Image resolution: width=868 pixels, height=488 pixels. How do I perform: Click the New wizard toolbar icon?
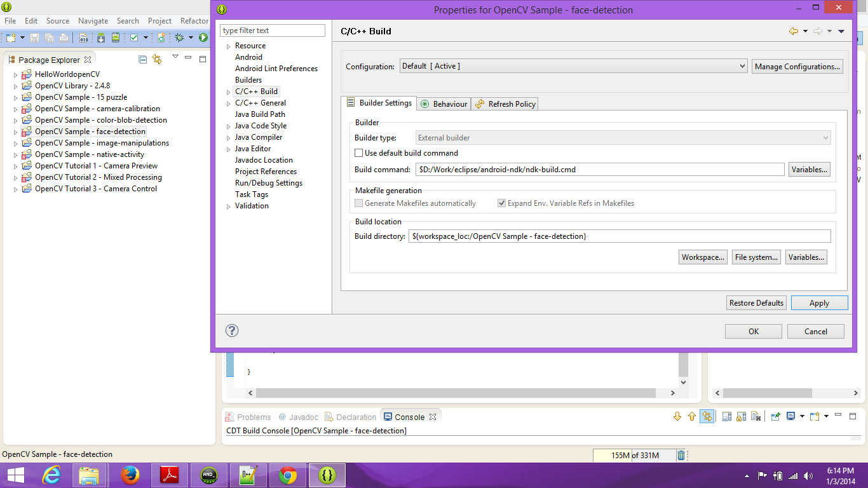pyautogui.click(x=11, y=38)
